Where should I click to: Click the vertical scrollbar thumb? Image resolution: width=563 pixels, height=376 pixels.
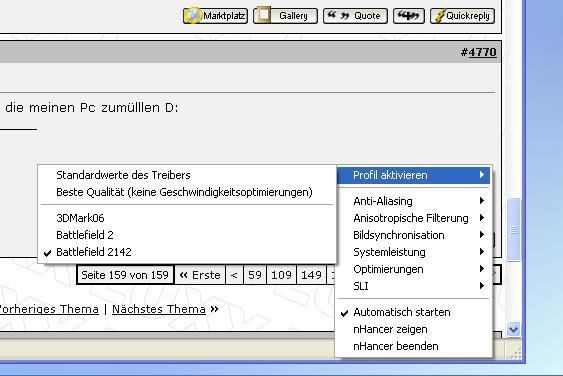coord(513,229)
